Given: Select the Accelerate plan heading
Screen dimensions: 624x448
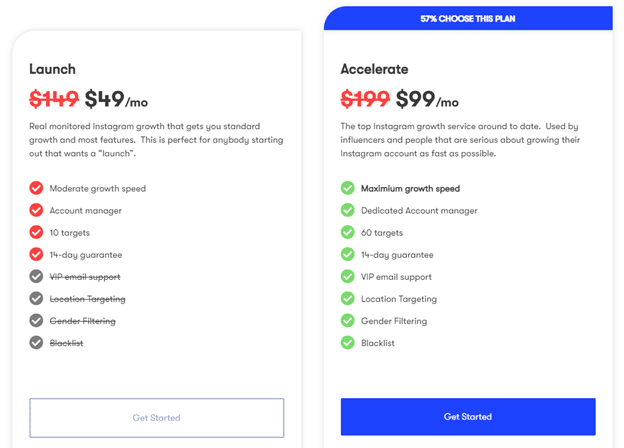Looking at the screenshot, I should click(374, 69).
